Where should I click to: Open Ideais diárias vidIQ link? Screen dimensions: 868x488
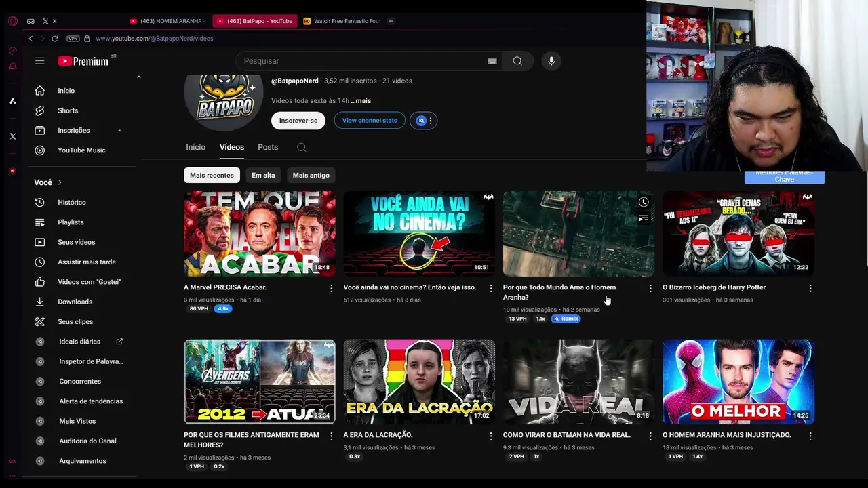(x=80, y=342)
